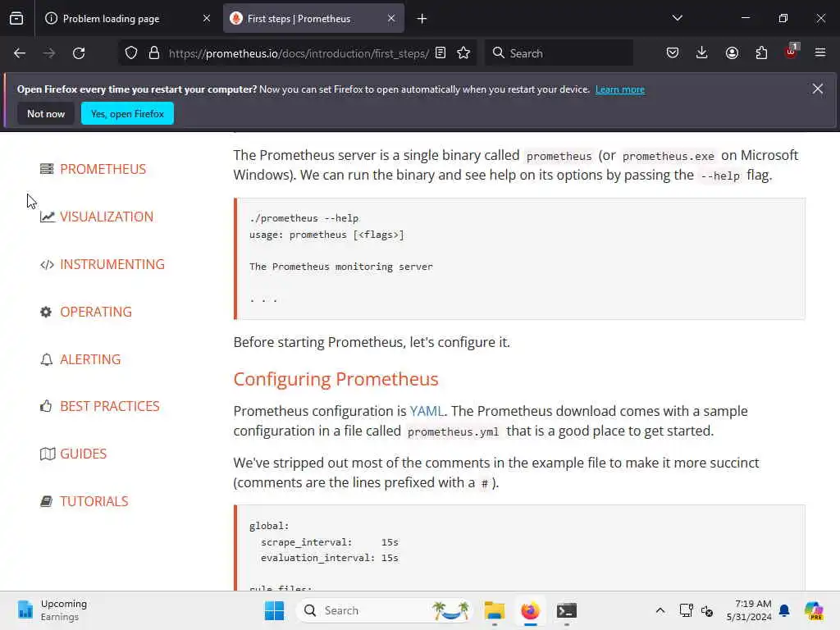Click the bell icon beside ALERTING

[x=47, y=359]
